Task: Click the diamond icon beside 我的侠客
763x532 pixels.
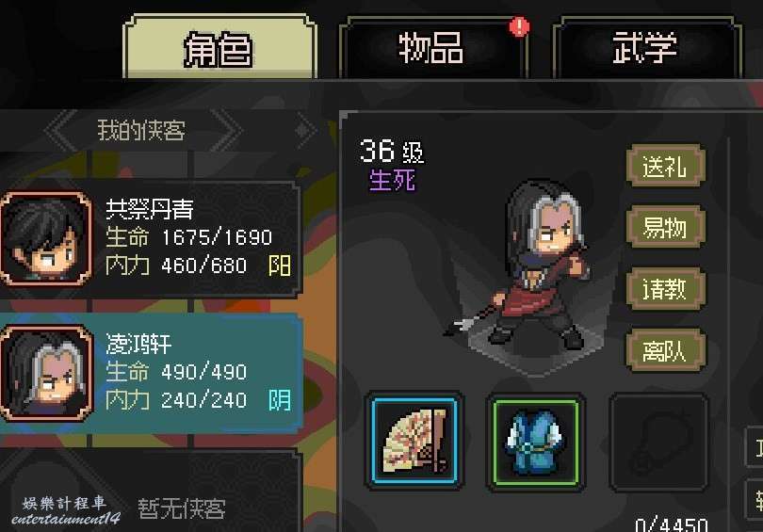Action: (305, 130)
